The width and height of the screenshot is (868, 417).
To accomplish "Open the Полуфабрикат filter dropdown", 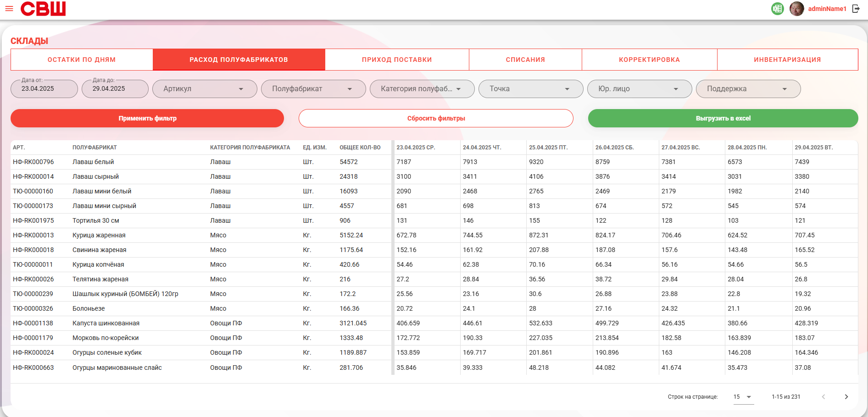I will 313,89.
